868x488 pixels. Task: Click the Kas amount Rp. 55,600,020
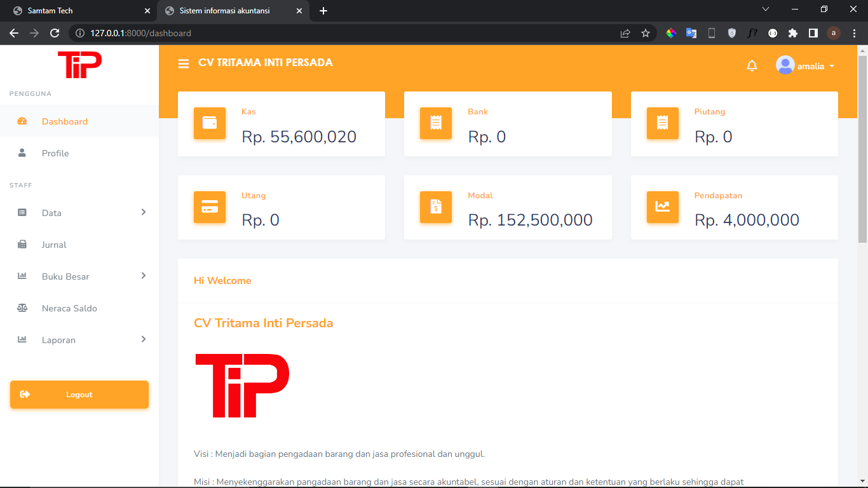(299, 137)
